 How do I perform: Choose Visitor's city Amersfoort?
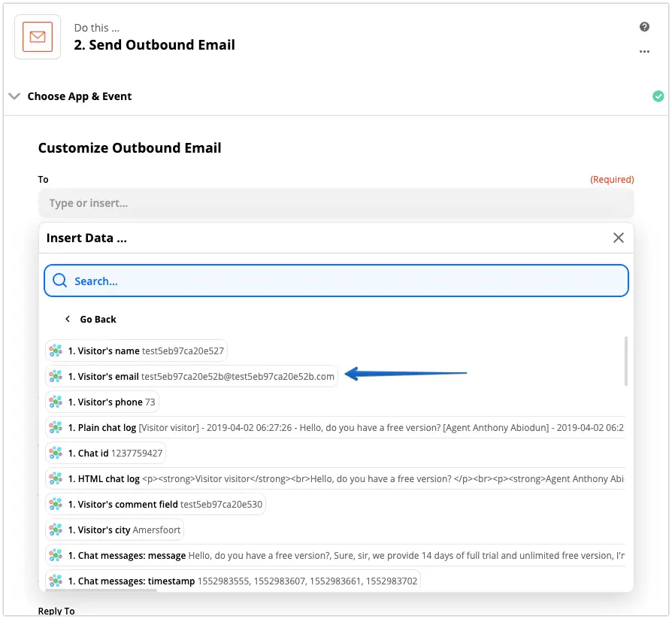(114, 529)
